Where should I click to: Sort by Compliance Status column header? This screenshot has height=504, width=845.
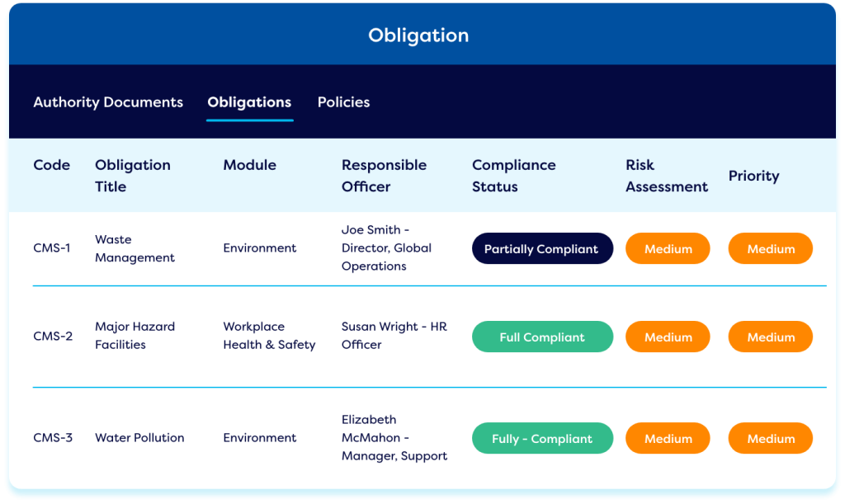pyautogui.click(x=513, y=176)
